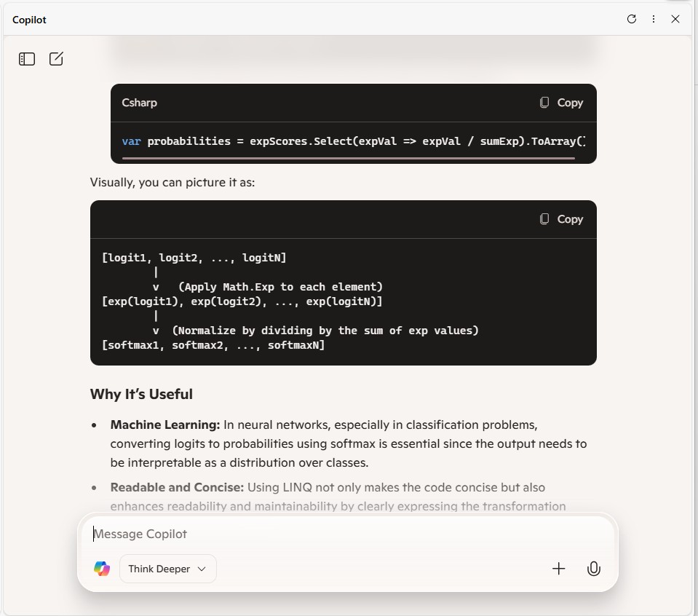Screen dimensions: 698x616
Task: Click the Csharp code block horizontal scrollbar
Action: [348, 157]
